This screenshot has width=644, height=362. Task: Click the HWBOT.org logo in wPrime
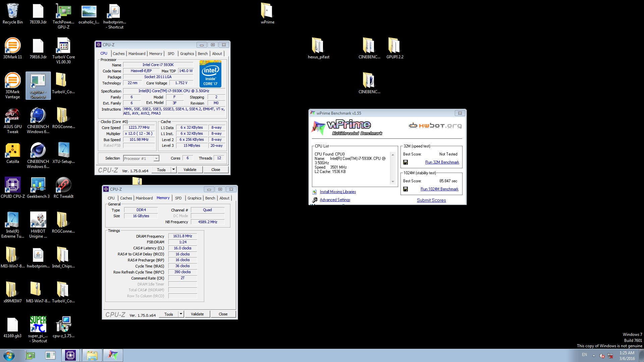tap(435, 126)
